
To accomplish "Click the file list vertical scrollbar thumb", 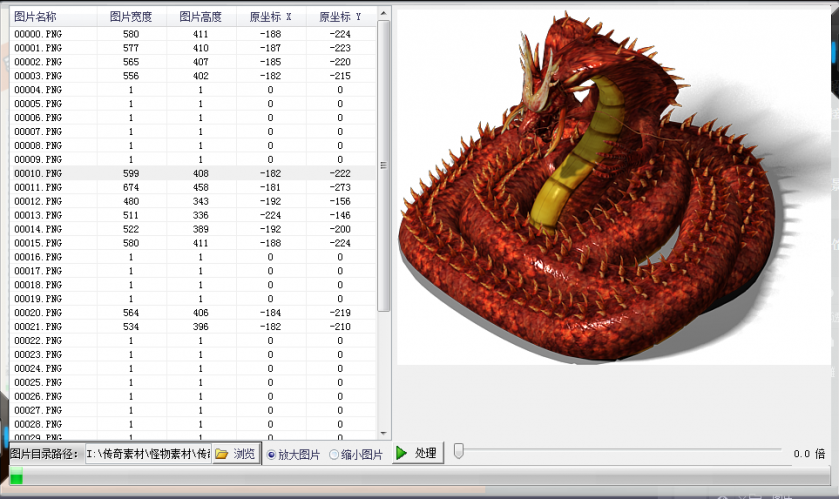I will 384,165.
